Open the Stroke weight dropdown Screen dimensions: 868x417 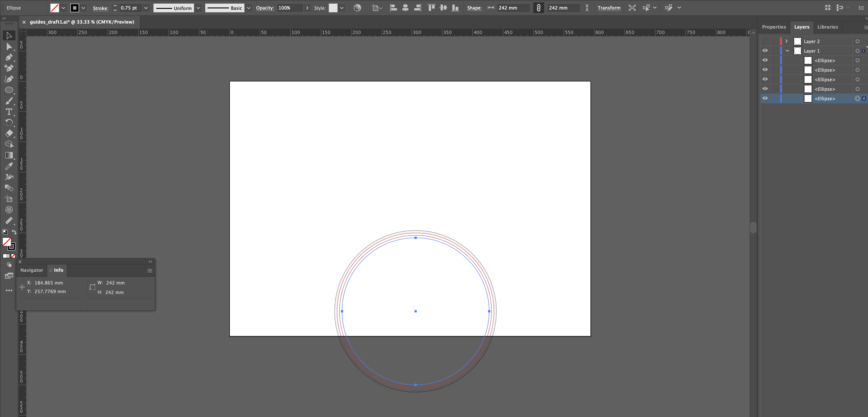pos(146,8)
